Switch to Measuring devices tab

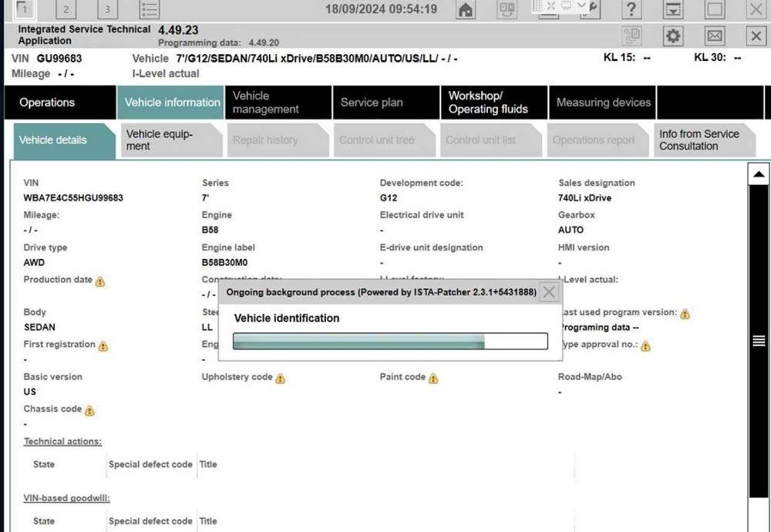[602, 103]
